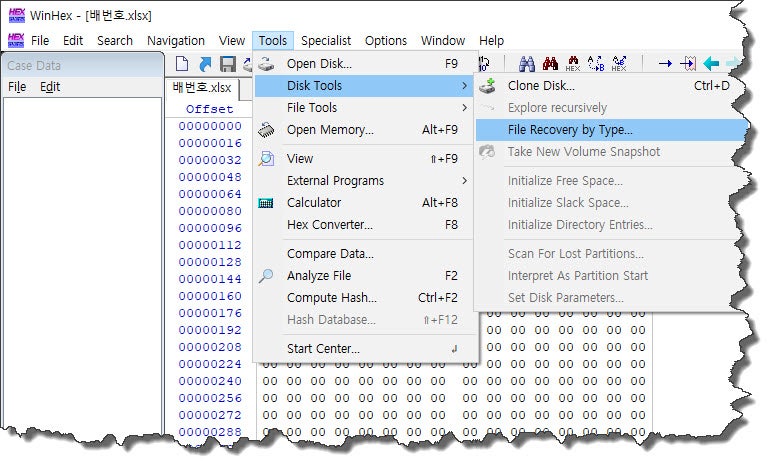Select Calculator menu entry text
775x470 pixels.
point(314,203)
